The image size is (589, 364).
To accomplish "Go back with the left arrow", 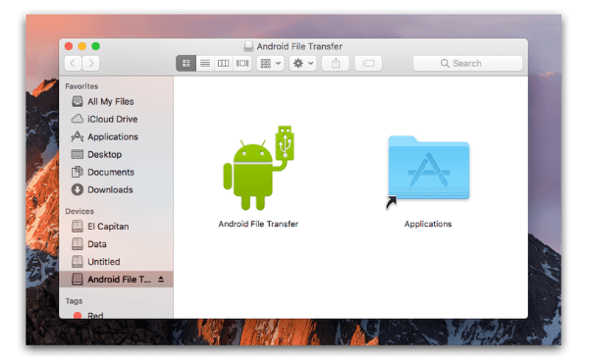I will pyautogui.click(x=74, y=64).
